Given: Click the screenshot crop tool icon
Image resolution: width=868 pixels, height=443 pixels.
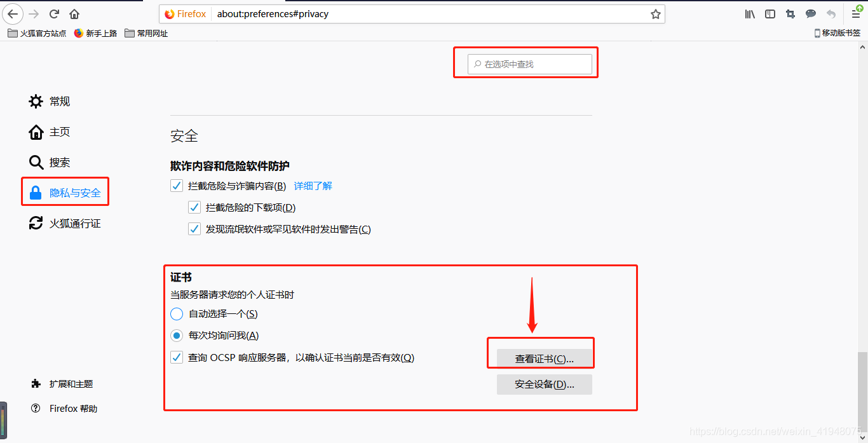Looking at the screenshot, I should pos(790,14).
